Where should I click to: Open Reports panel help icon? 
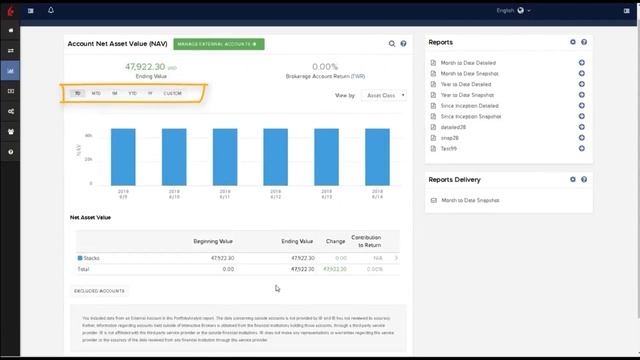(584, 42)
